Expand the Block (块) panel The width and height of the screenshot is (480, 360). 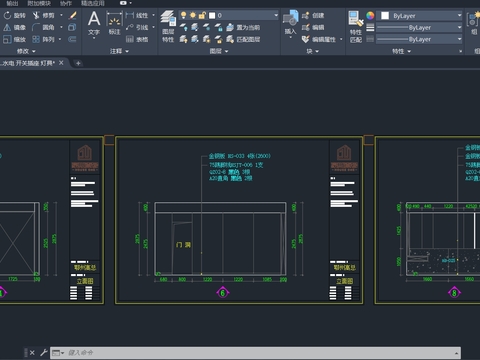pyautogui.click(x=313, y=51)
